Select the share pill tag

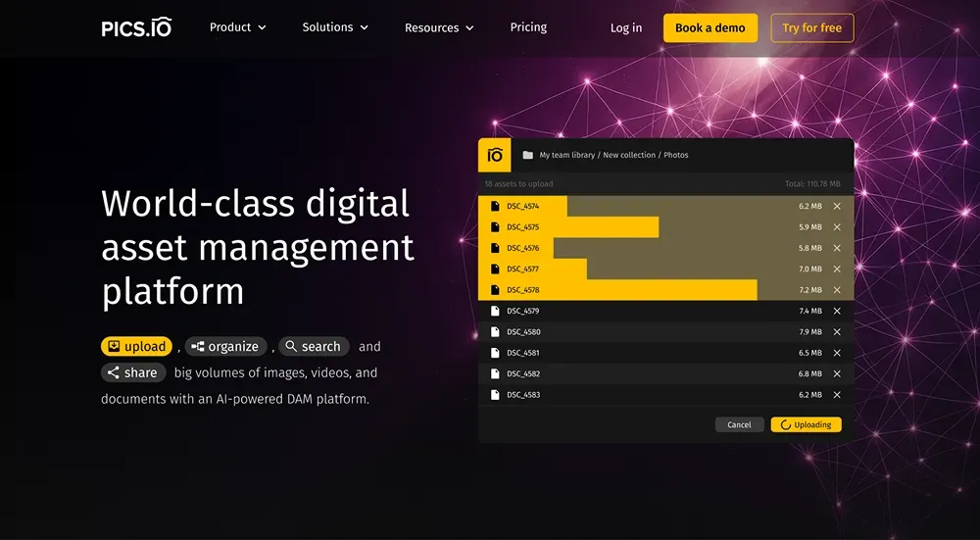133,372
